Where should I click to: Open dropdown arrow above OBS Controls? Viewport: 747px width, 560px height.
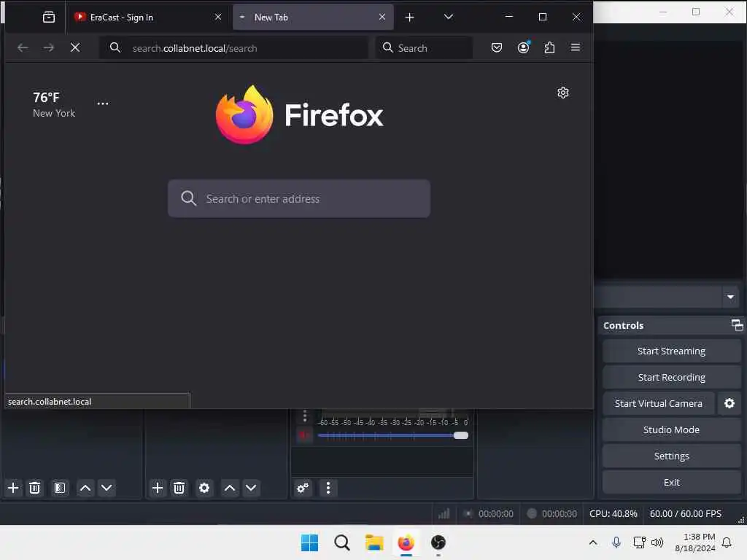(730, 297)
